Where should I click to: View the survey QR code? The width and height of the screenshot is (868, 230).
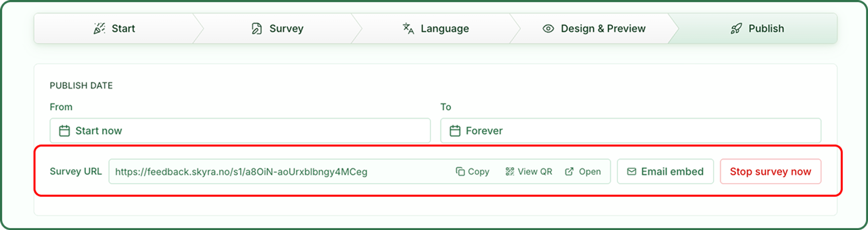[529, 172]
